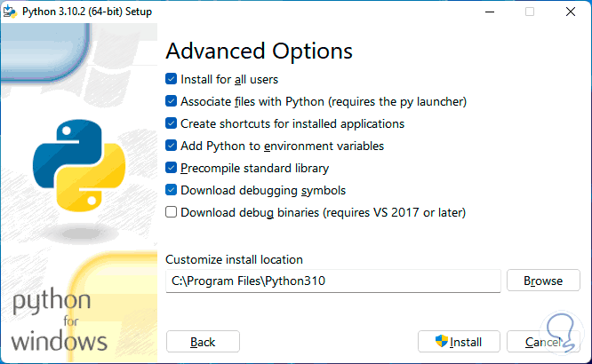Uncheck Install for all users
The width and height of the screenshot is (592, 364).
pos(172,79)
